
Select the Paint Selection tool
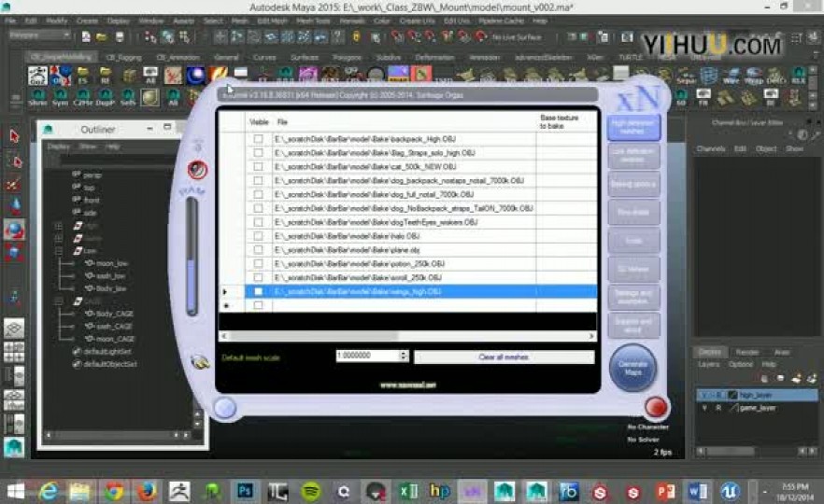(14, 184)
